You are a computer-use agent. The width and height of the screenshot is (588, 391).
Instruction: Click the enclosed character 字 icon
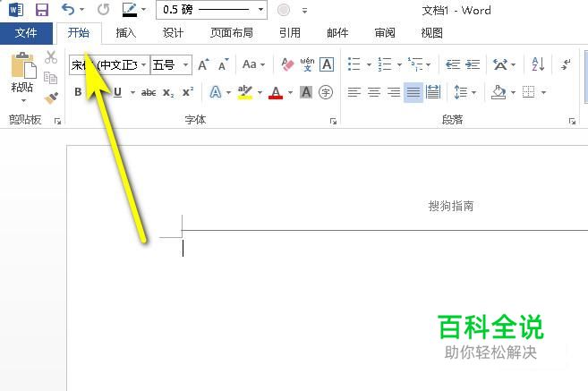pyautogui.click(x=326, y=92)
